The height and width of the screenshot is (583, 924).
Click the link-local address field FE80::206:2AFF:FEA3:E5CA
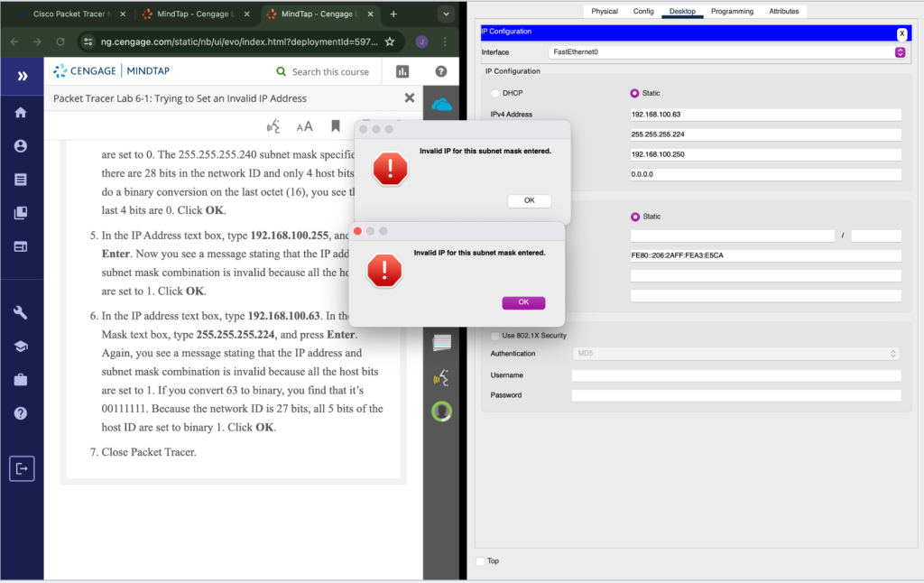(x=765, y=255)
